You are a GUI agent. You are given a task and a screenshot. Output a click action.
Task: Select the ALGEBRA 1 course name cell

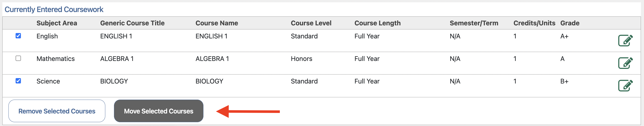(212, 59)
